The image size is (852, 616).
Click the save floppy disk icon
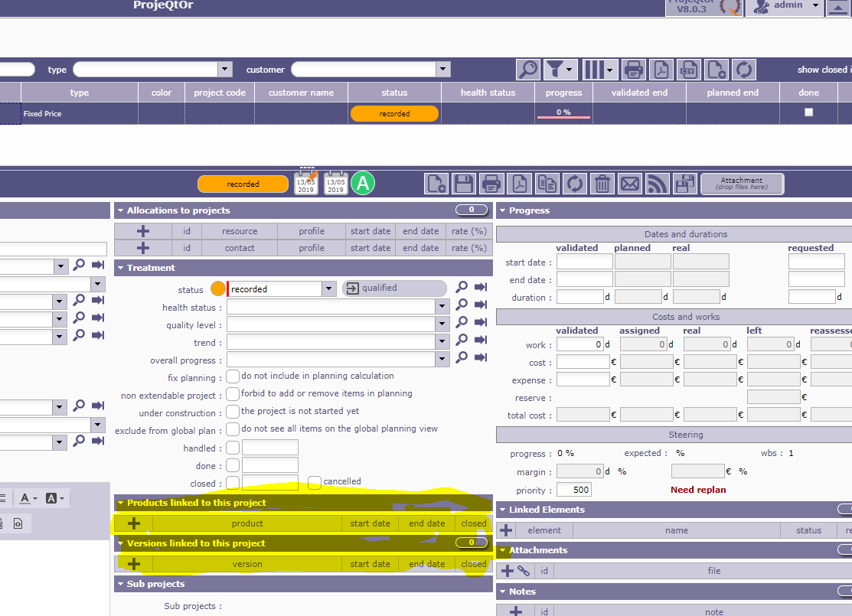click(463, 184)
